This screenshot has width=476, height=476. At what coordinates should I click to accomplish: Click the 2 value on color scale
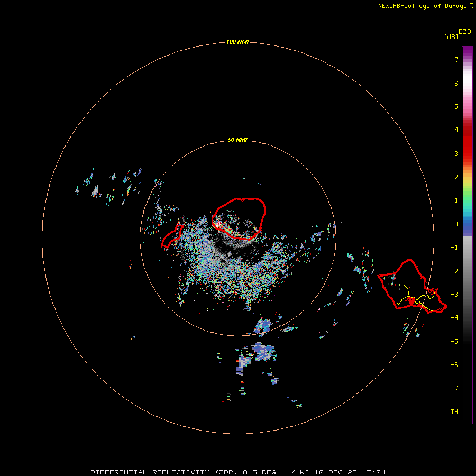(x=456, y=177)
